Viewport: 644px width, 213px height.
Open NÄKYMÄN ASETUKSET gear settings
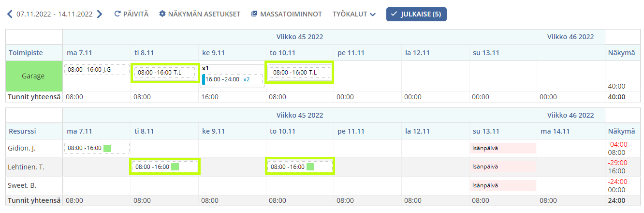coord(200,14)
